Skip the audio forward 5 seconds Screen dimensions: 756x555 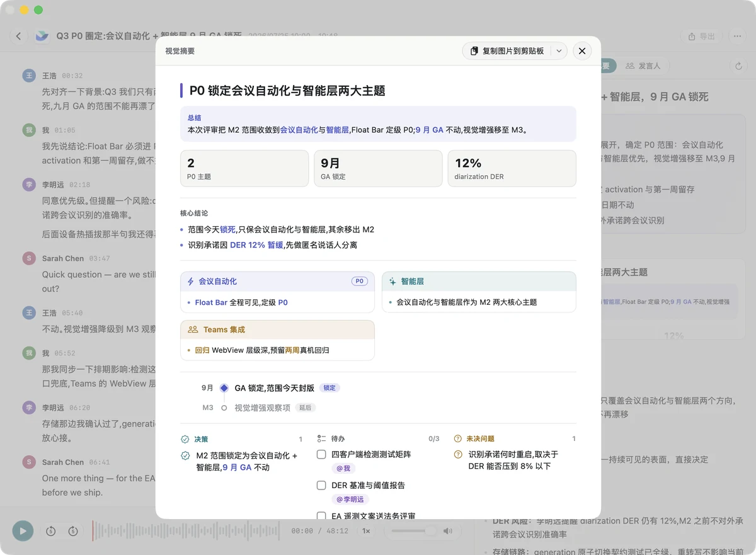pyautogui.click(x=73, y=531)
